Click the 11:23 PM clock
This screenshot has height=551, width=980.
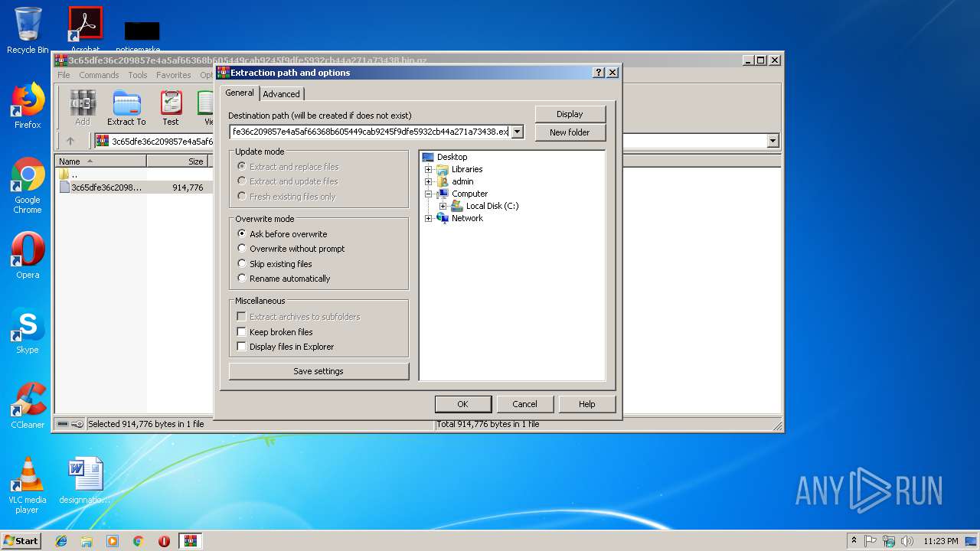point(941,541)
